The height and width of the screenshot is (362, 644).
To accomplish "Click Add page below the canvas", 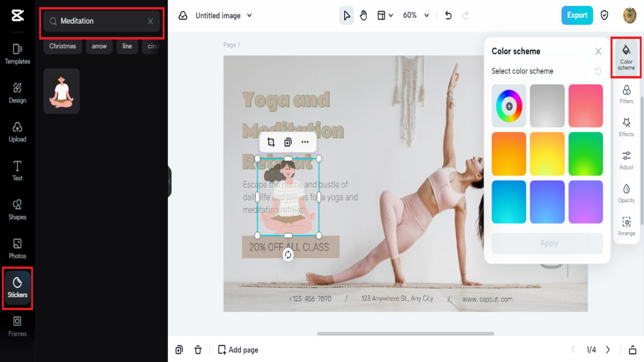I will pyautogui.click(x=237, y=349).
